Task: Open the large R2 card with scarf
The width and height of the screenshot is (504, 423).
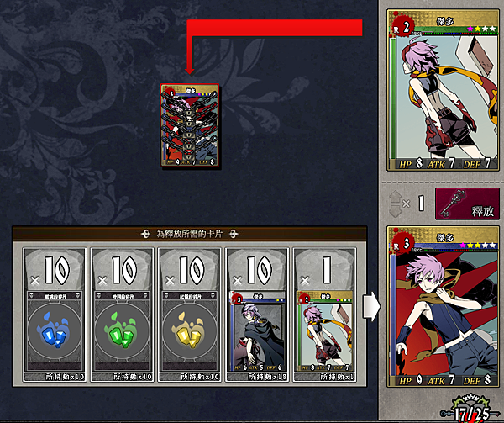Action: click(444, 90)
